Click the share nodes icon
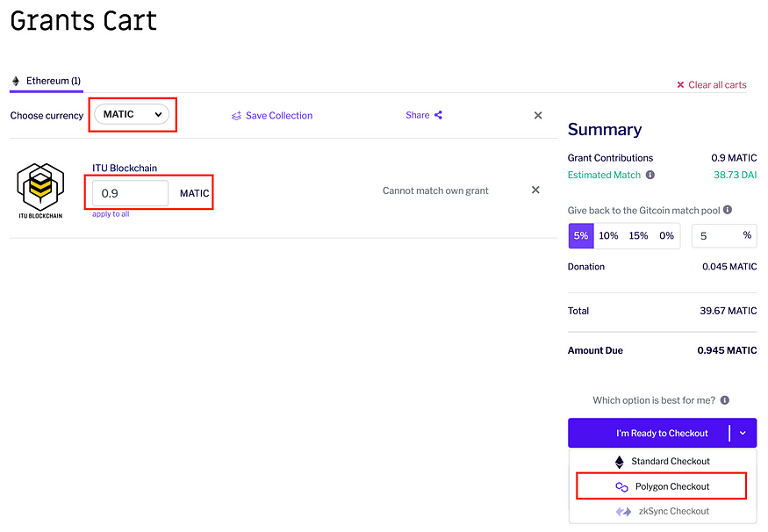The image size is (768, 532). coord(438,115)
